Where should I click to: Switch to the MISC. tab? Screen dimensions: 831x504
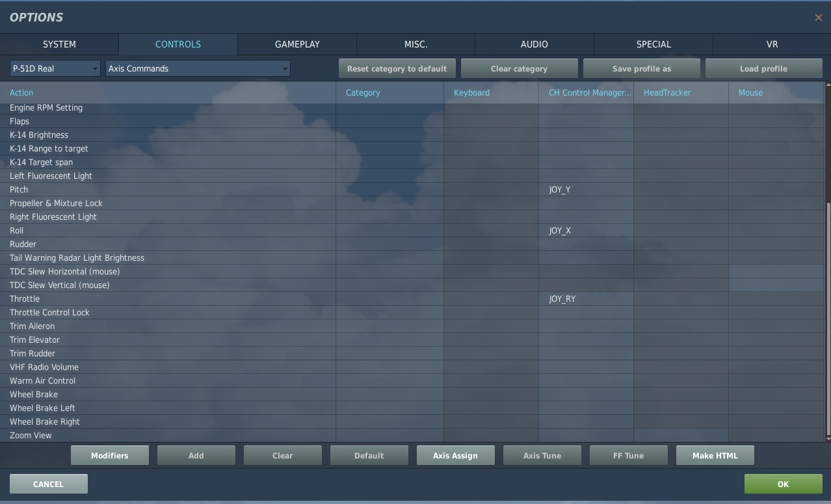(415, 44)
